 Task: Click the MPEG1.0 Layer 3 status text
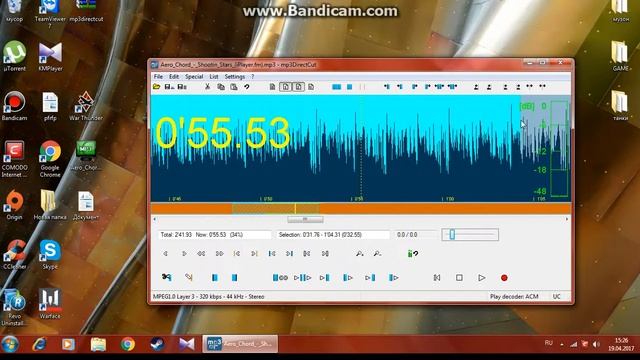pos(209,296)
